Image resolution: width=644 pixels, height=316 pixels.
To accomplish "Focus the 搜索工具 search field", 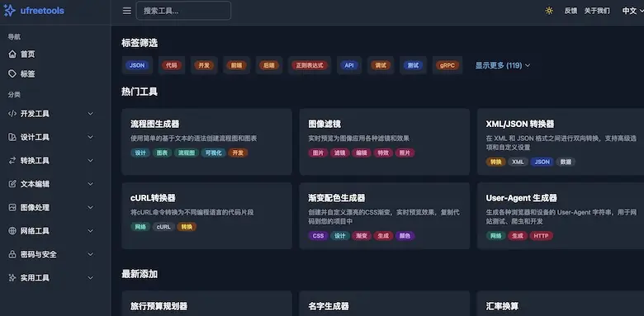I will (183, 11).
